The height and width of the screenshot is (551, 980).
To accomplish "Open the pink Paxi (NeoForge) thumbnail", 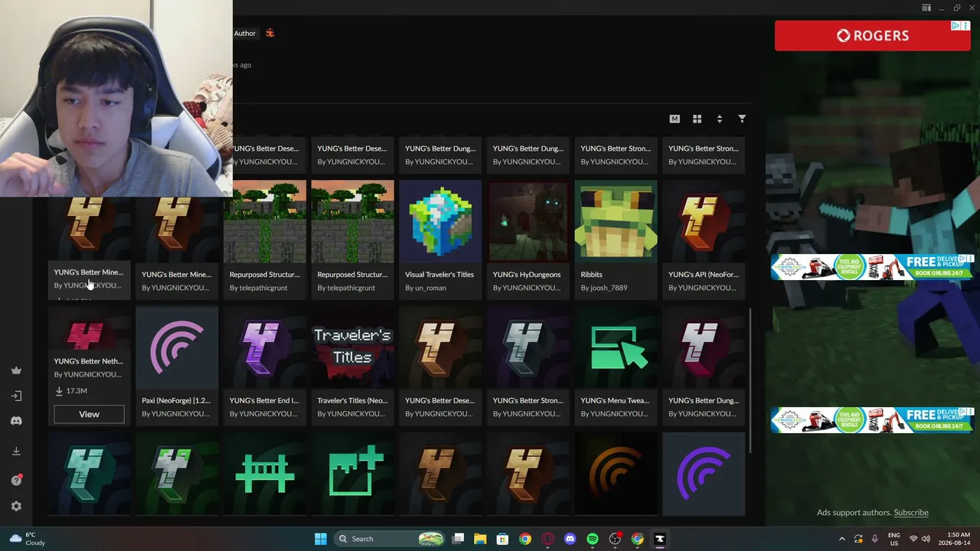I will coord(177,348).
